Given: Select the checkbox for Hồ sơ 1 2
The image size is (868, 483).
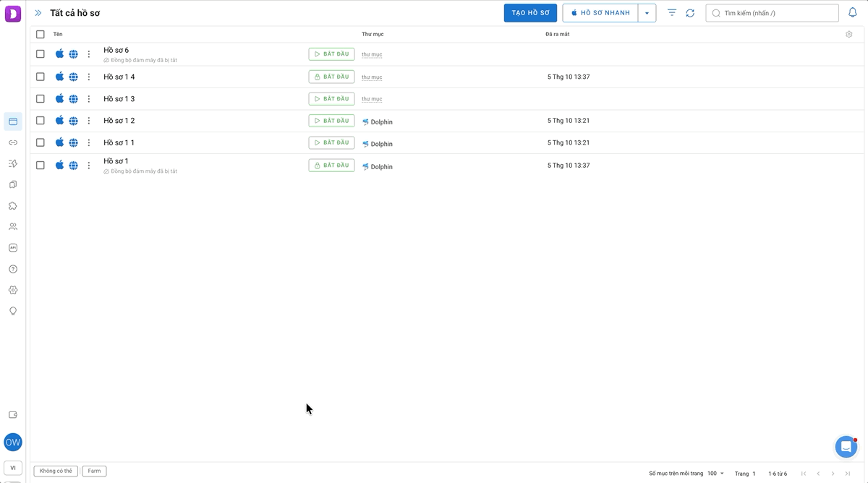Looking at the screenshot, I should [41, 121].
